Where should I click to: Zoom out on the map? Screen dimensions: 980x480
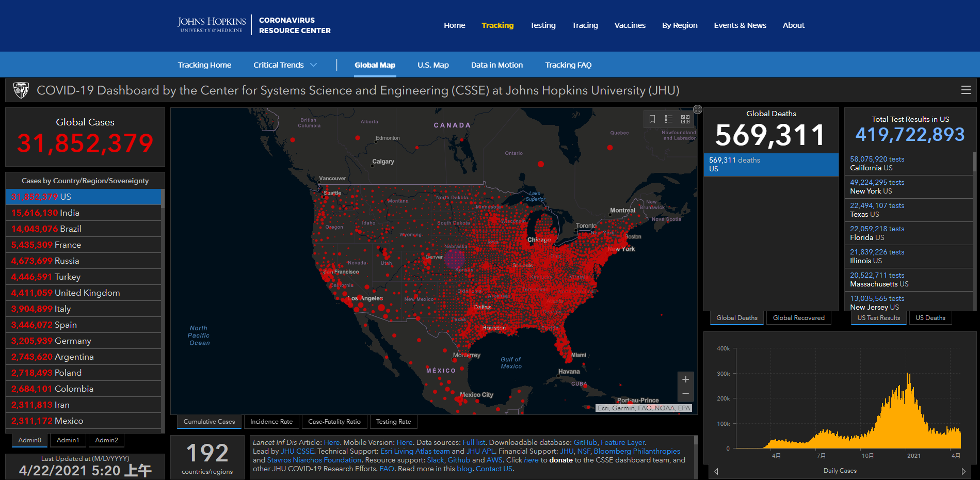coord(685,394)
